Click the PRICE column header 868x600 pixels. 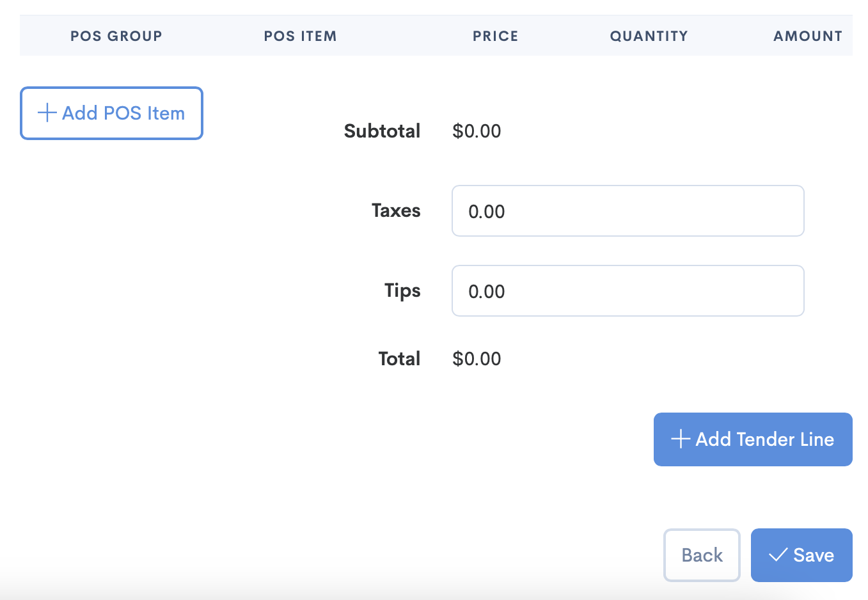pos(495,36)
